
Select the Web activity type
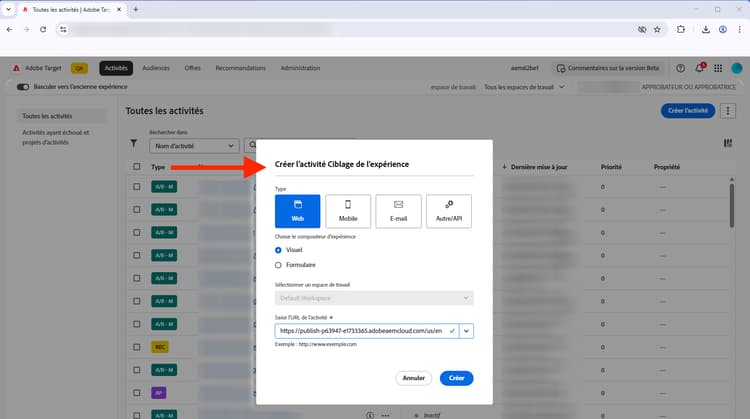tap(297, 211)
